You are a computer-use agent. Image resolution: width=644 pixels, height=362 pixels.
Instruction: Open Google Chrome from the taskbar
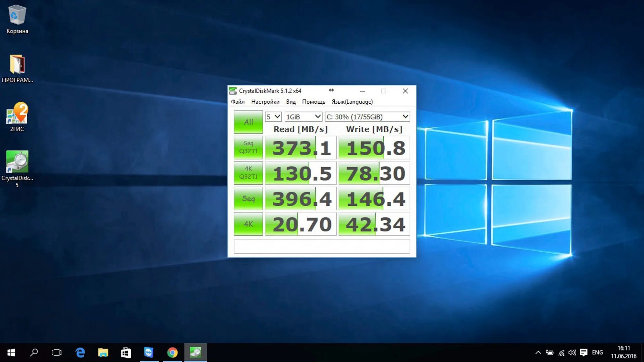[x=172, y=352]
